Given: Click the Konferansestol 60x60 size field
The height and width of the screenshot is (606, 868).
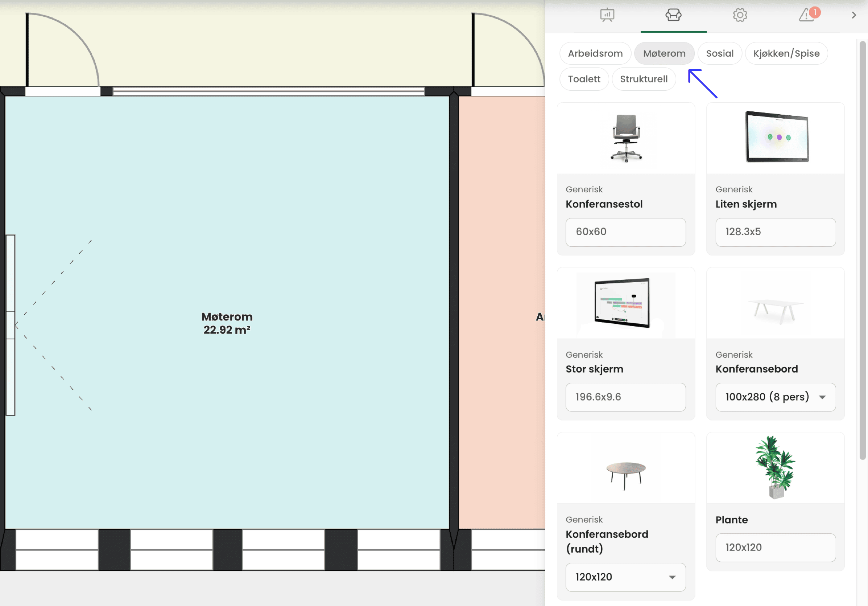Looking at the screenshot, I should pos(626,232).
